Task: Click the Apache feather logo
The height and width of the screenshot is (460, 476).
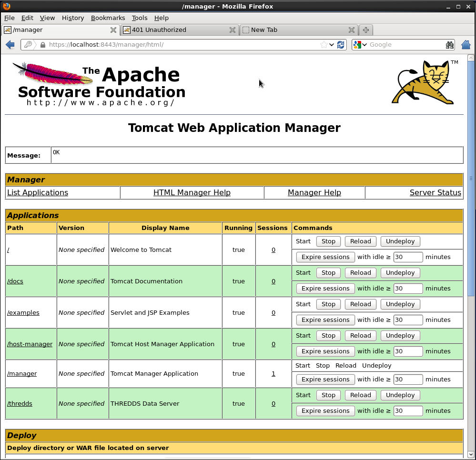Action: [x=52, y=74]
